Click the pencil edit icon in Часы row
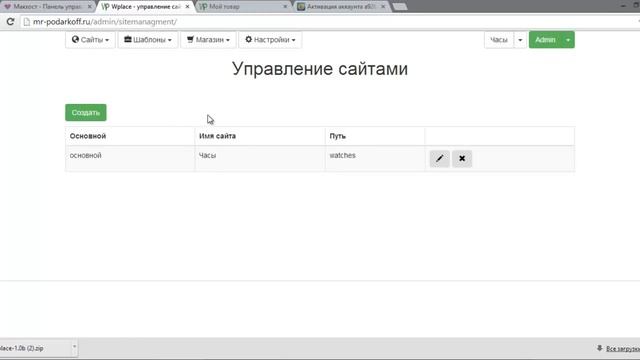Image resolution: width=640 pixels, height=360 pixels. [440, 159]
